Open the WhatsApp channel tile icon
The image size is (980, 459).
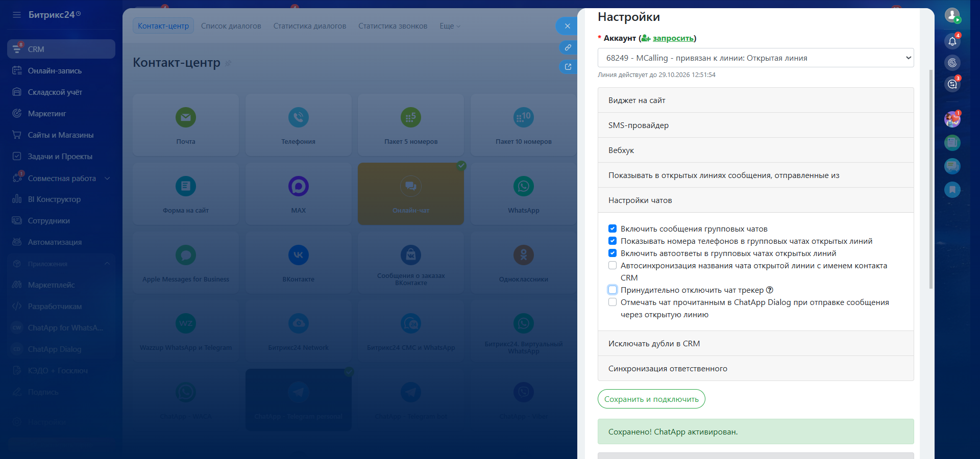(x=523, y=186)
